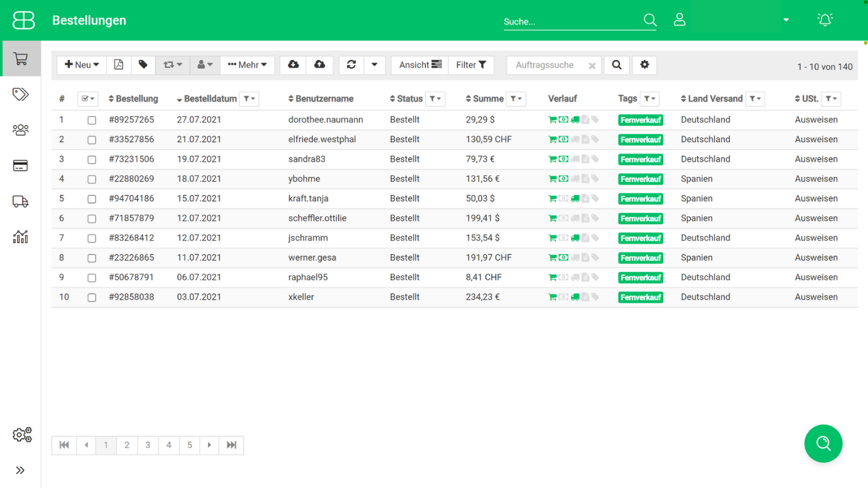Click the search magnifier in header
Image resolution: width=868 pixels, height=488 pixels.
coord(650,20)
